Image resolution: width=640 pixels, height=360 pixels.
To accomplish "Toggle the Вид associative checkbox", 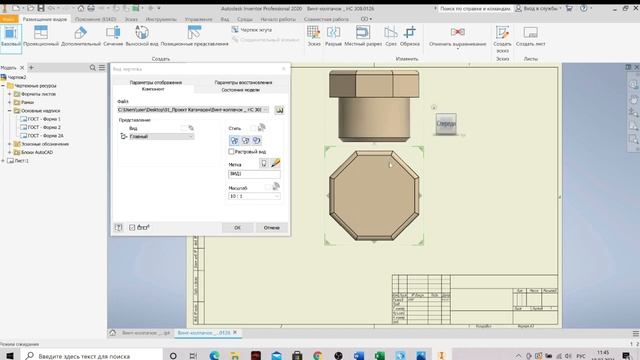I will (184, 128).
